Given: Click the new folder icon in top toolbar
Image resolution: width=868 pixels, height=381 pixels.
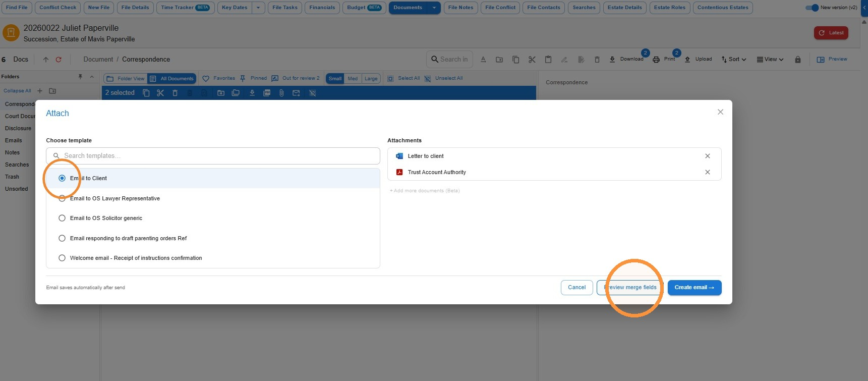Looking at the screenshot, I should click(499, 60).
